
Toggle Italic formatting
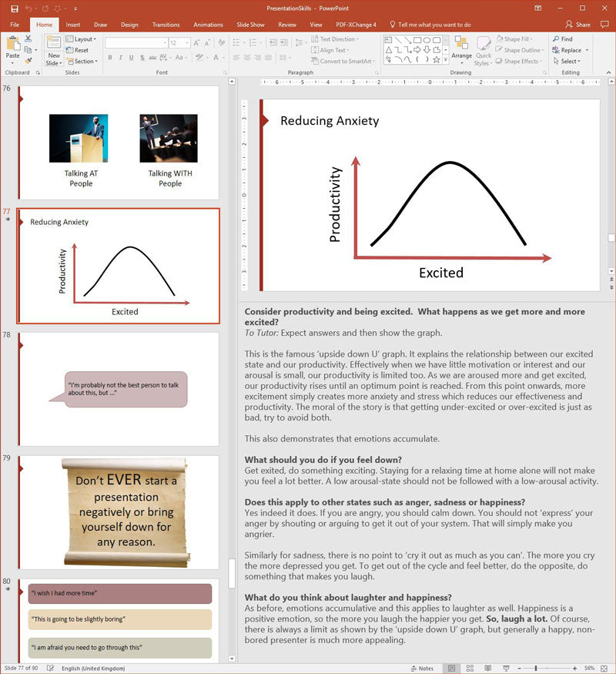(121, 57)
